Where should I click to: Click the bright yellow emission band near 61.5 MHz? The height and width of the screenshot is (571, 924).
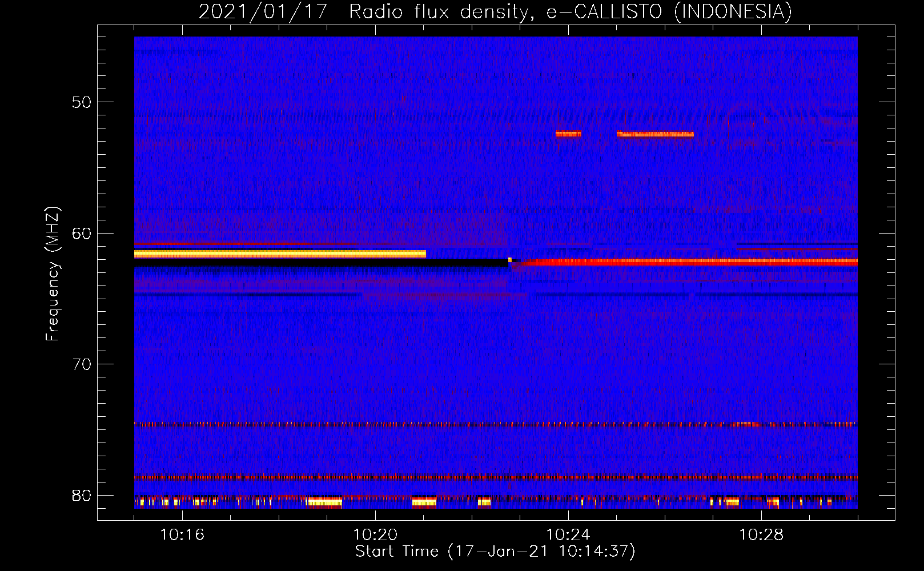pyautogui.click(x=280, y=254)
